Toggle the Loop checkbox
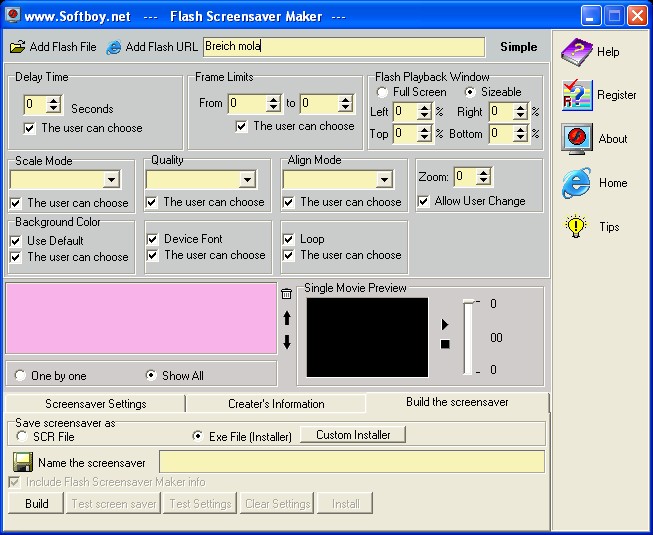653x535 pixels. [x=289, y=239]
